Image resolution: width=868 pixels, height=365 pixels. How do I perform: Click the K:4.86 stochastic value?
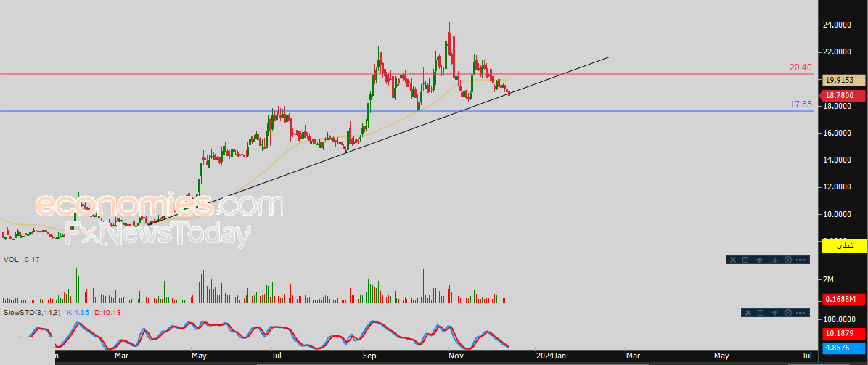pos(78,312)
